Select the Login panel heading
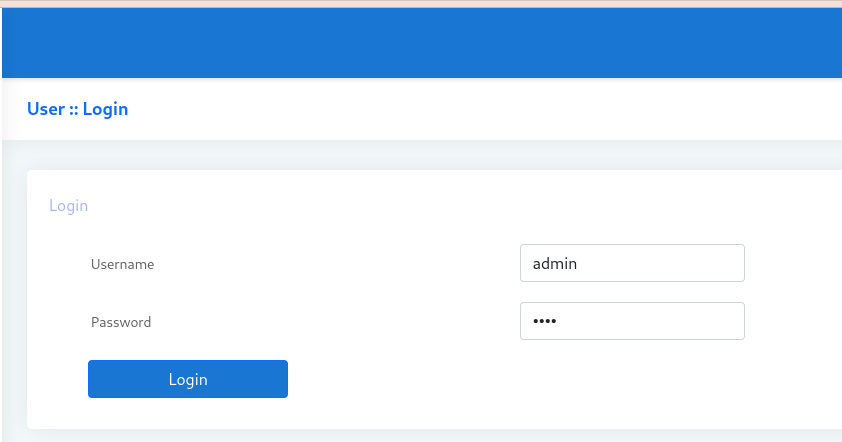This screenshot has width=842, height=442. pyautogui.click(x=68, y=206)
